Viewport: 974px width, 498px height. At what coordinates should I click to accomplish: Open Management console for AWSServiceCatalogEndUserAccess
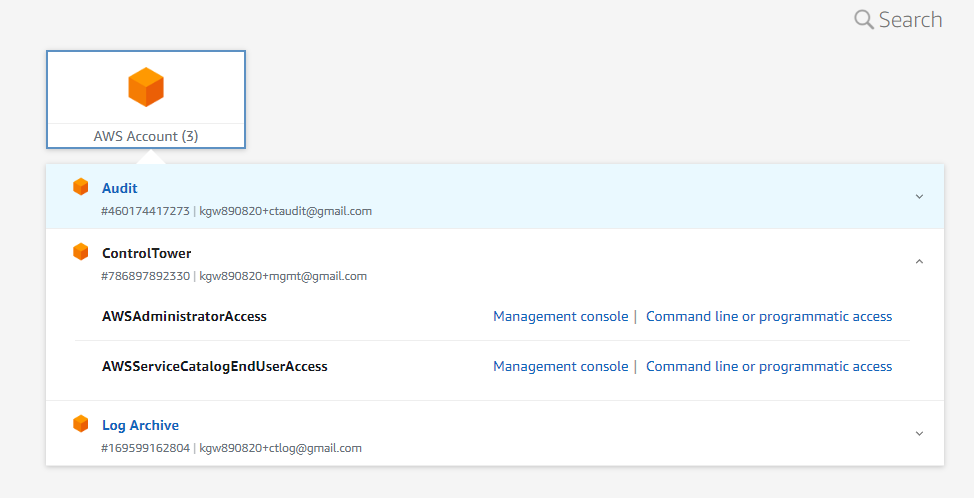(560, 367)
